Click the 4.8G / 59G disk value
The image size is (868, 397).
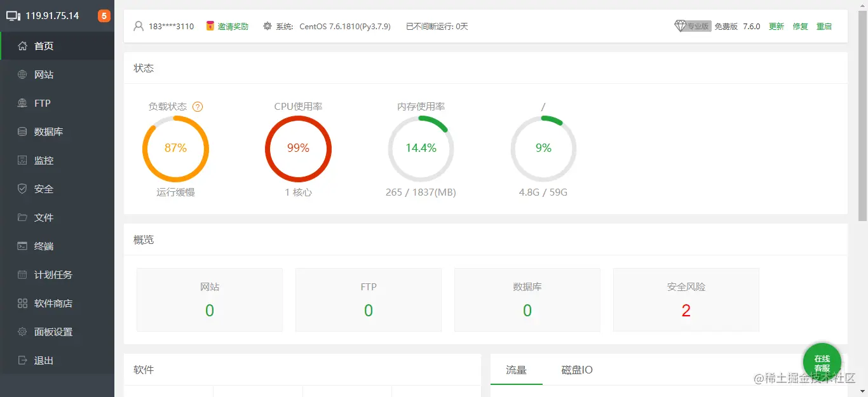pos(543,192)
